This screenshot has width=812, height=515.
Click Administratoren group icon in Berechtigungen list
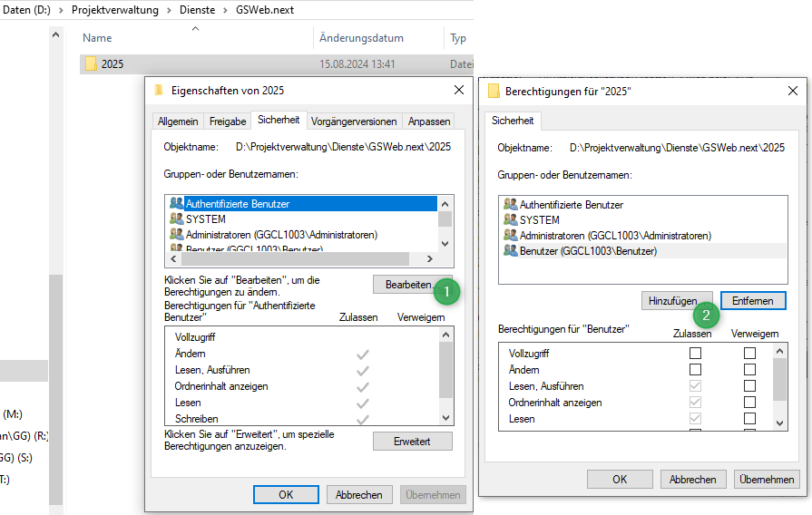[511, 235]
